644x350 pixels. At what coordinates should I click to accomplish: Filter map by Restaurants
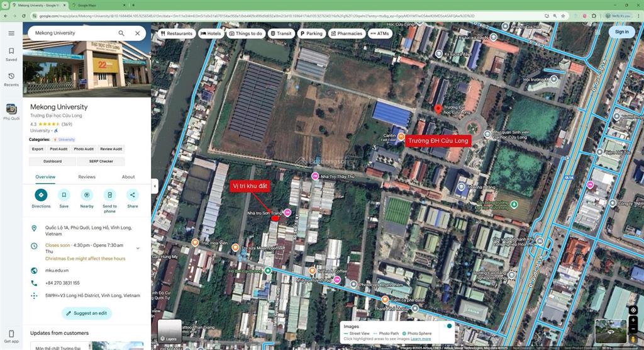177,33
